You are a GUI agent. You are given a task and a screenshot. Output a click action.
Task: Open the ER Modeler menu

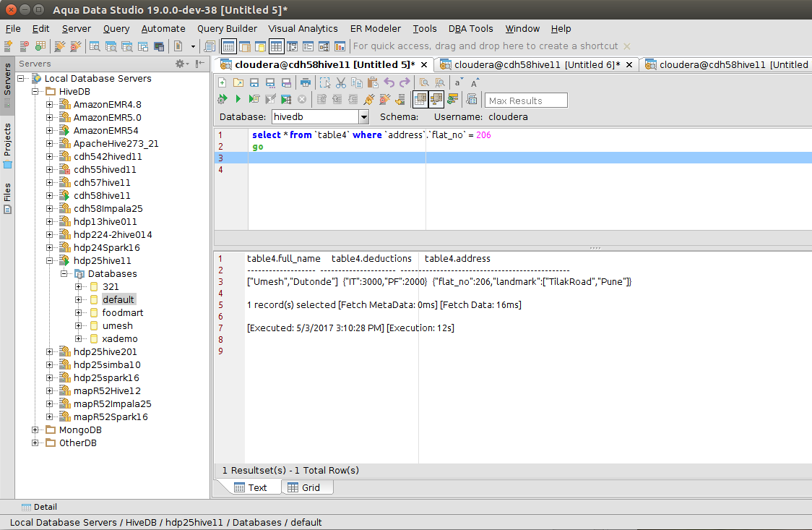coord(376,29)
